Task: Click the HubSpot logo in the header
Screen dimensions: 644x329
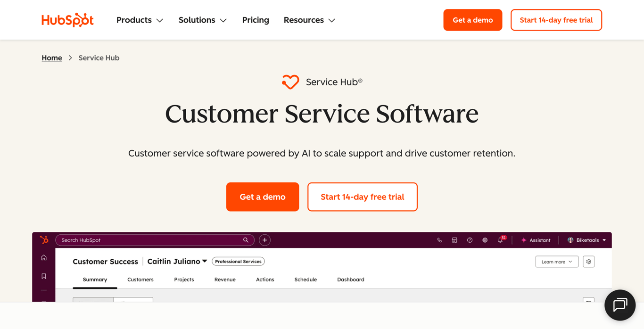Action: pyautogui.click(x=67, y=20)
